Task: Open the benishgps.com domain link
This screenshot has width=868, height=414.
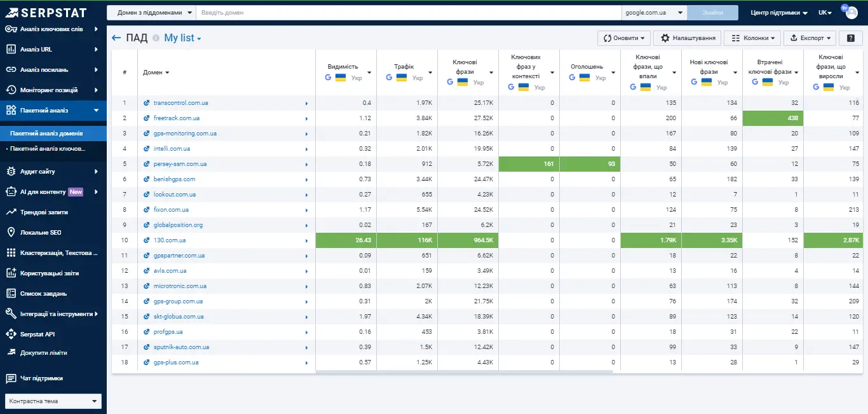Action: (x=174, y=179)
